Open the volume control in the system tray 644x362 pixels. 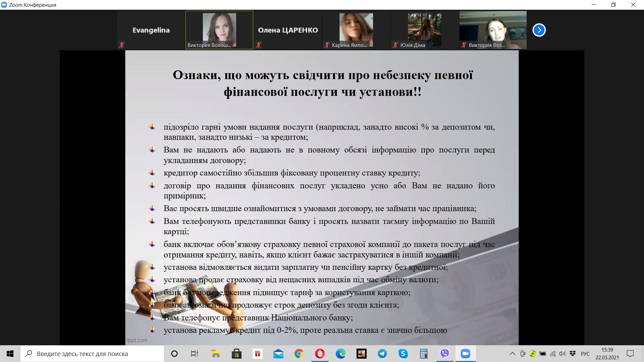point(562,354)
